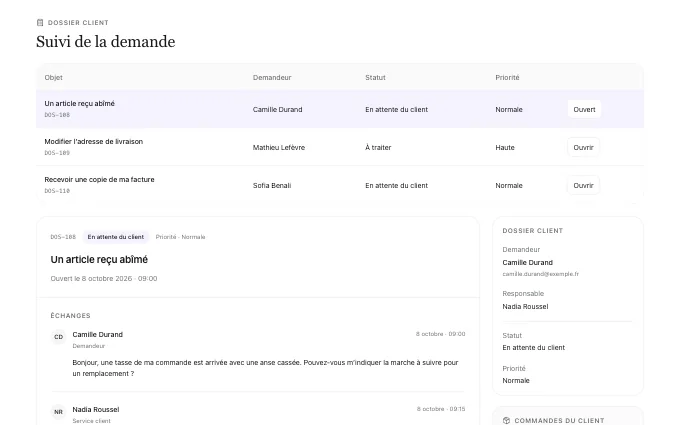Screen dimensions: 680x425
Task: Click the message text about the broken cup handle
Action: [265, 368]
